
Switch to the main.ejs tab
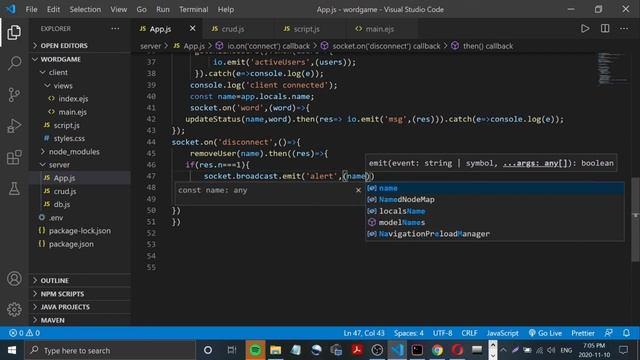382,29
